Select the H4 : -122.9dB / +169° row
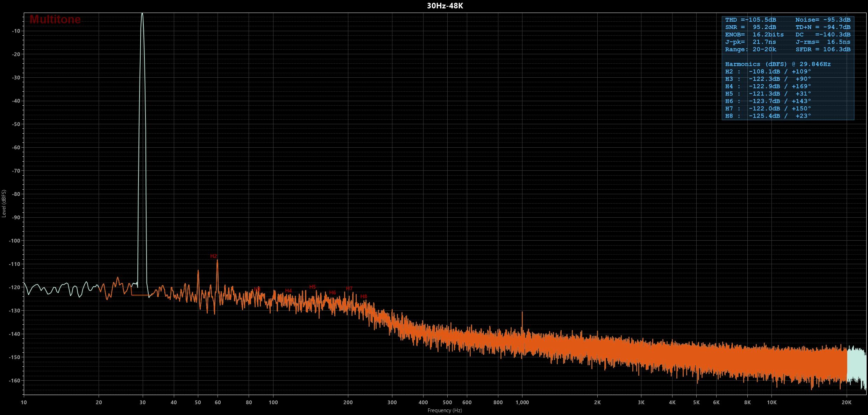Screen dimensions: 868x415 click(768, 86)
